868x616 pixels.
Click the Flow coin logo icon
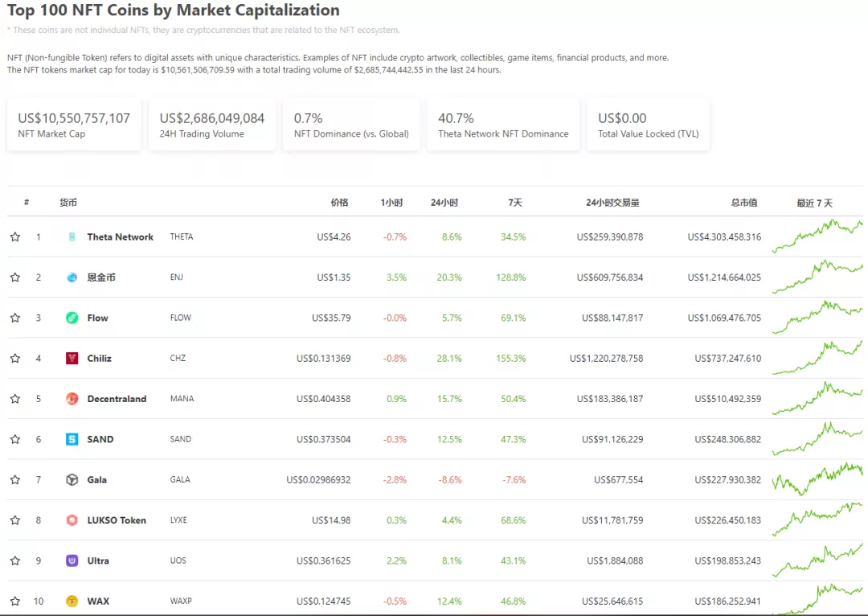click(72, 318)
